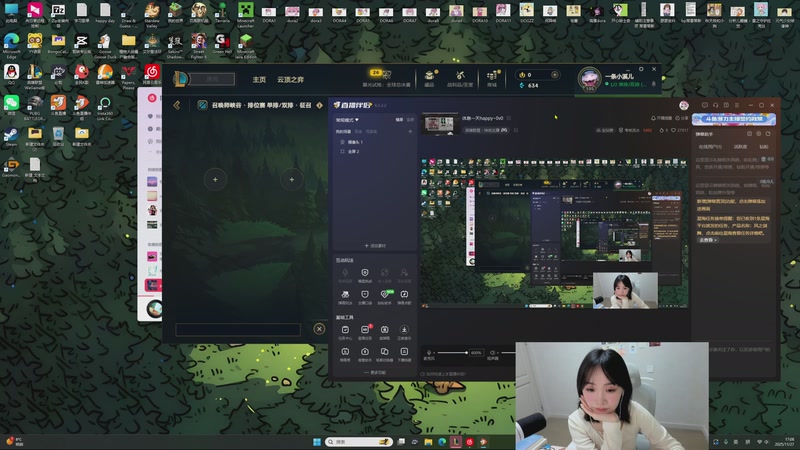Open the 弹幕玩法 gamepad tool
This screenshot has width=800, height=450.
(345, 297)
